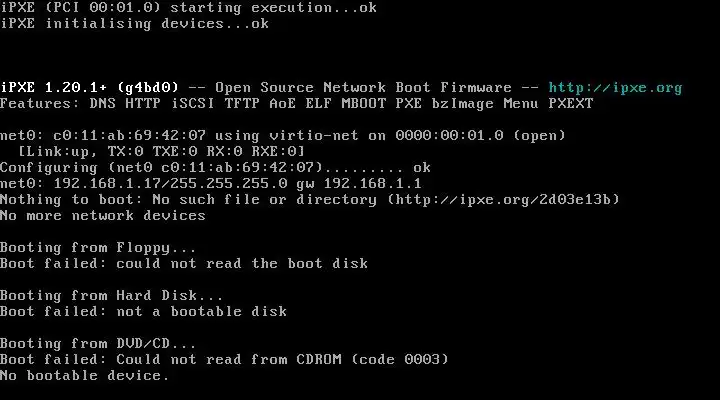The height and width of the screenshot is (400, 720).
Task: Click the word iSCSI in Features
Action: pos(193,103)
